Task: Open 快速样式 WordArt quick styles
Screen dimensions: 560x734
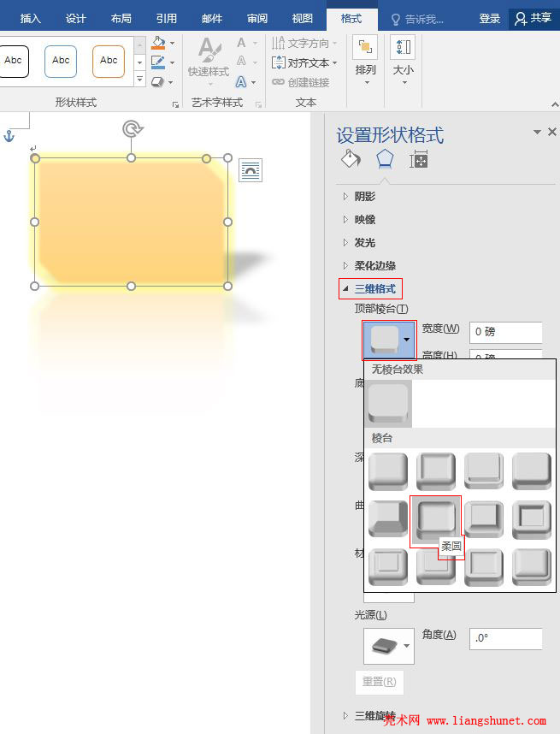Action: (209, 60)
